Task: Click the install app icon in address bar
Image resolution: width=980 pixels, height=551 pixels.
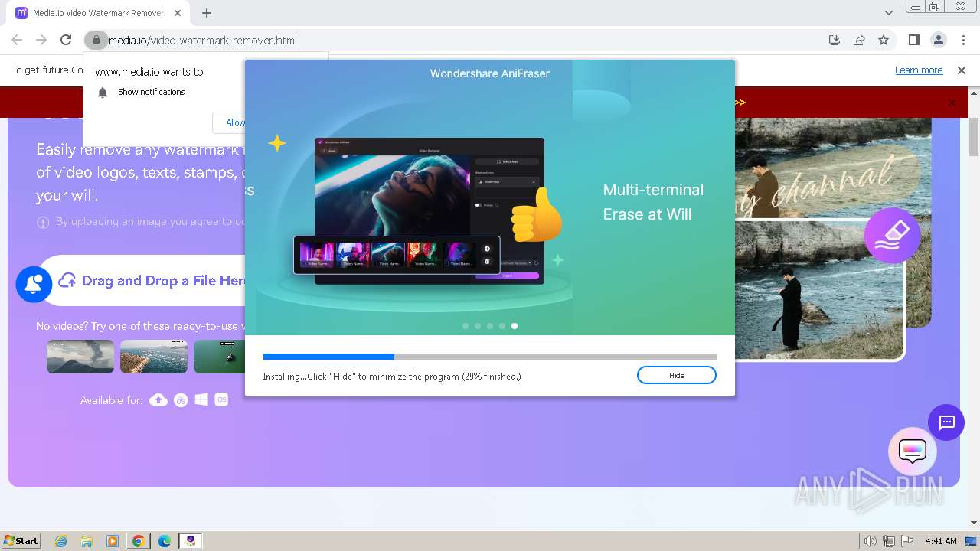Action: tap(835, 40)
